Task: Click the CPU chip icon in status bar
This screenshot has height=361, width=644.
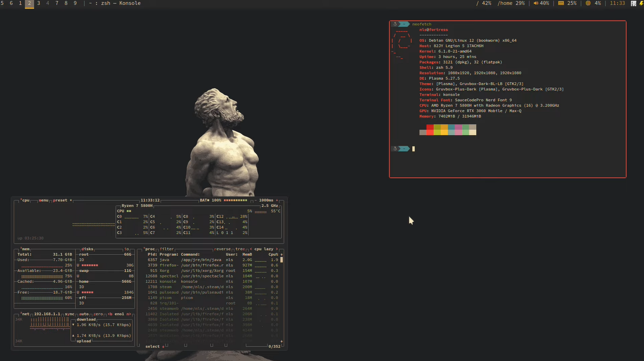Action: (588, 4)
